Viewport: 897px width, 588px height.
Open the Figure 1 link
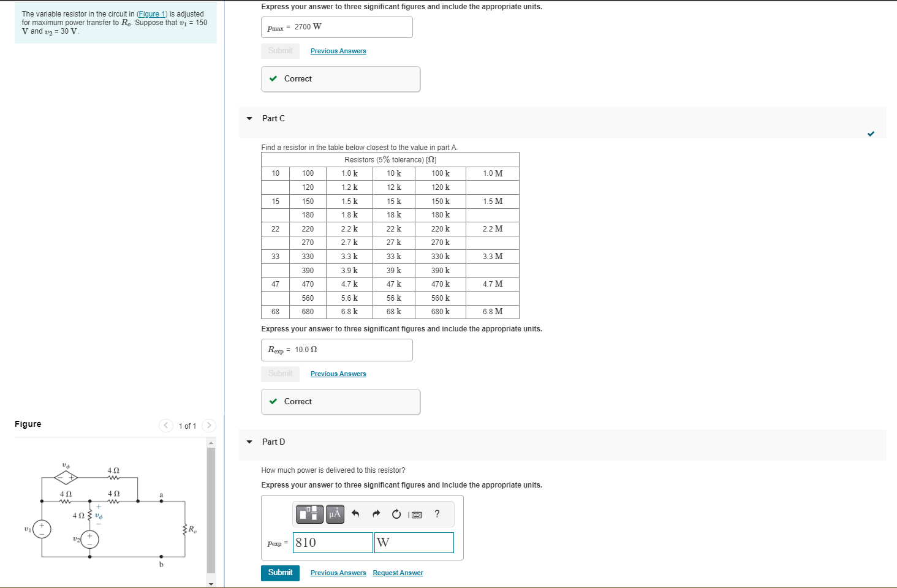tap(151, 13)
